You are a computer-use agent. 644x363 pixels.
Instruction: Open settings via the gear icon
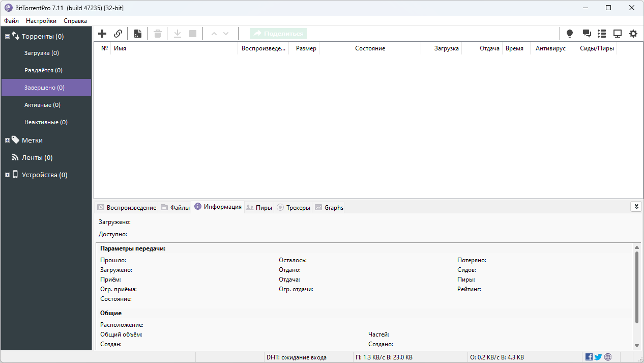coord(633,34)
